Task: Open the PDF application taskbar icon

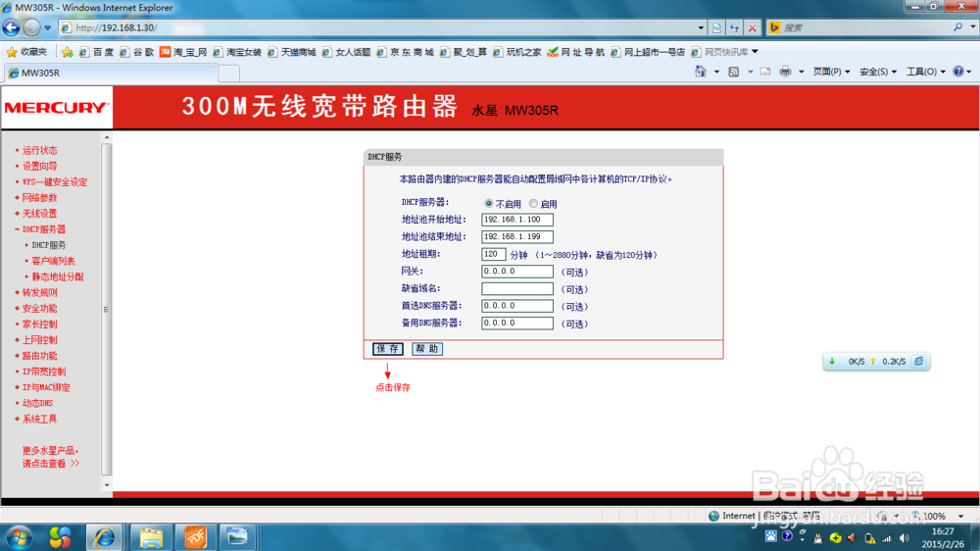Action: 195,537
